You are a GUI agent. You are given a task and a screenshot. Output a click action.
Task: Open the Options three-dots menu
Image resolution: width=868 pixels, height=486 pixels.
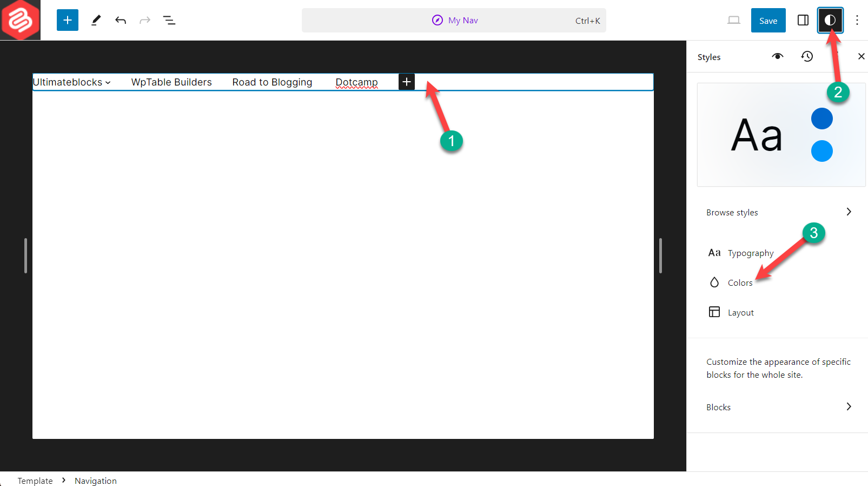pos(857,21)
